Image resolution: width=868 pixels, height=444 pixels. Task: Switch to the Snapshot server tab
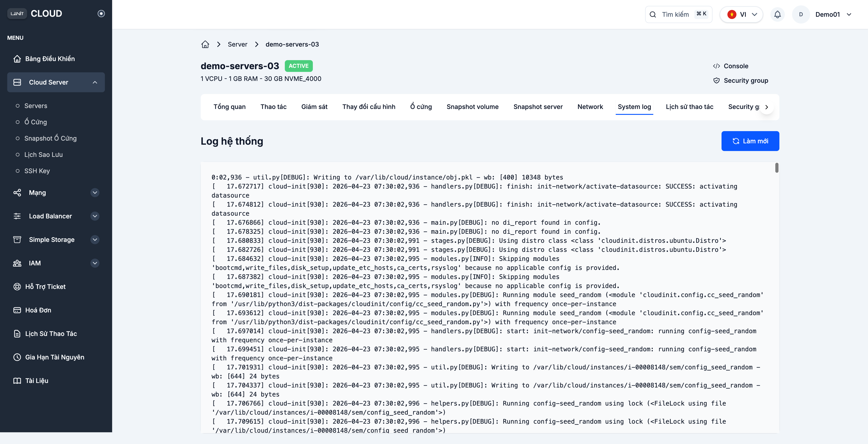tap(538, 107)
